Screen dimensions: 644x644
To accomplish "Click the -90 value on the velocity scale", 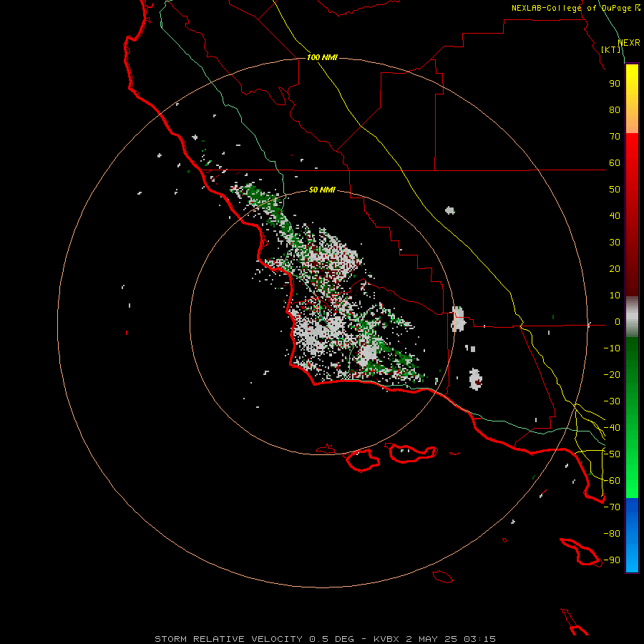I will (x=612, y=560).
